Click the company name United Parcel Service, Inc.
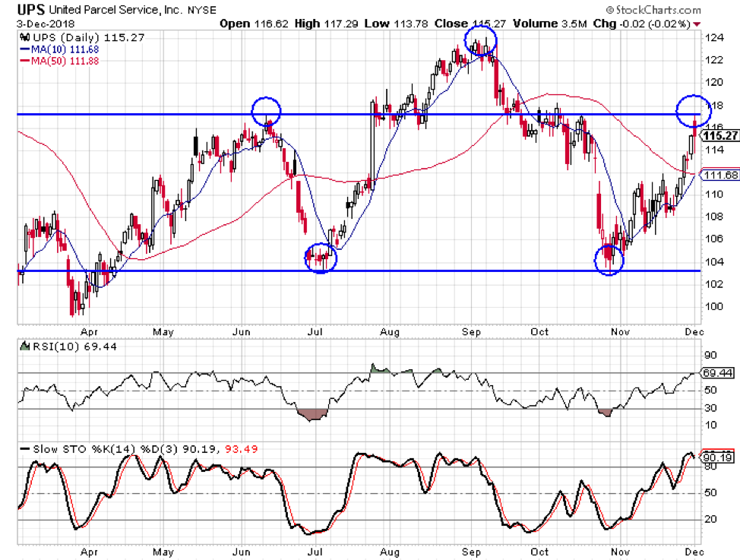The height and width of the screenshot is (560, 740). point(115,10)
